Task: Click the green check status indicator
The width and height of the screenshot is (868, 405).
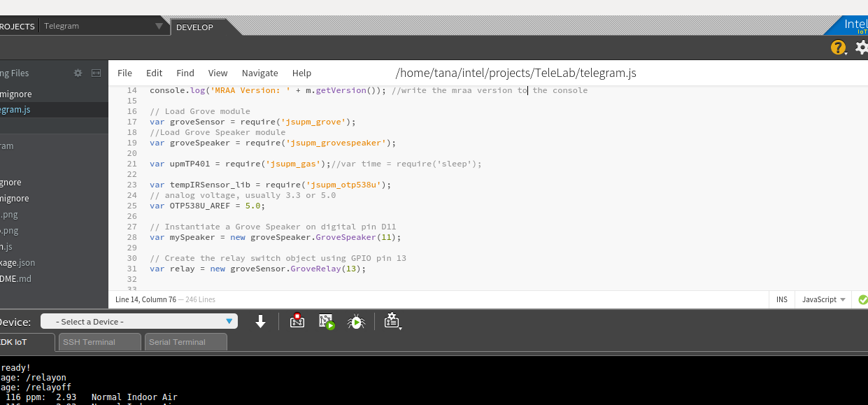Action: coord(862,299)
